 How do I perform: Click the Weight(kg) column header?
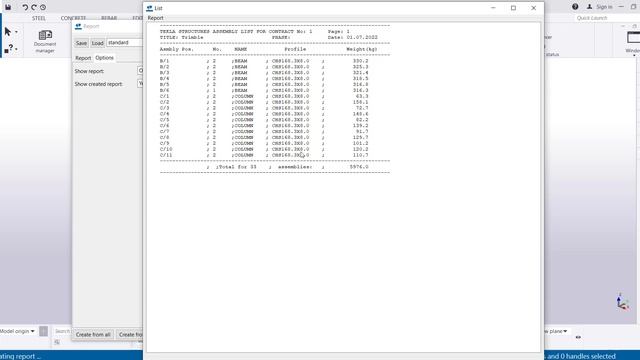click(x=362, y=49)
